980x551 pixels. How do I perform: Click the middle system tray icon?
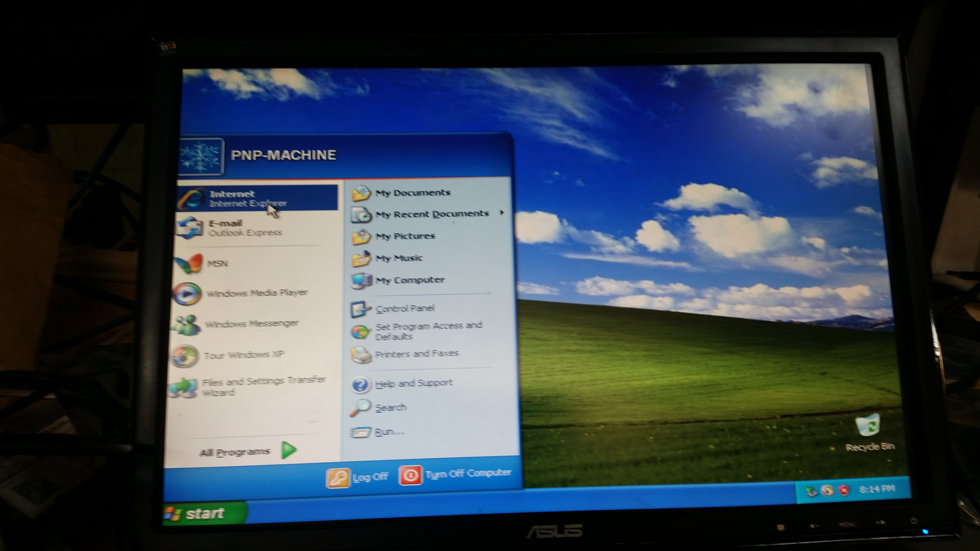point(827,491)
